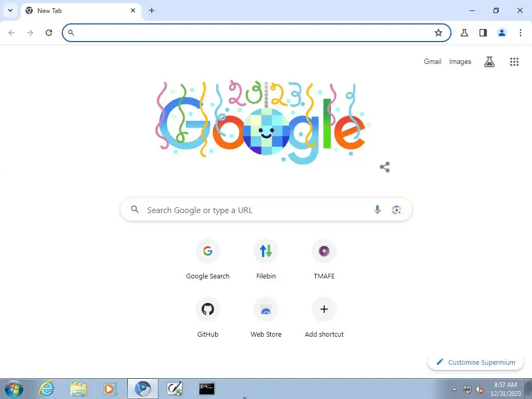Open the tab search dropdown arrow
Viewport: 532px width, 399px height.
click(x=10, y=10)
